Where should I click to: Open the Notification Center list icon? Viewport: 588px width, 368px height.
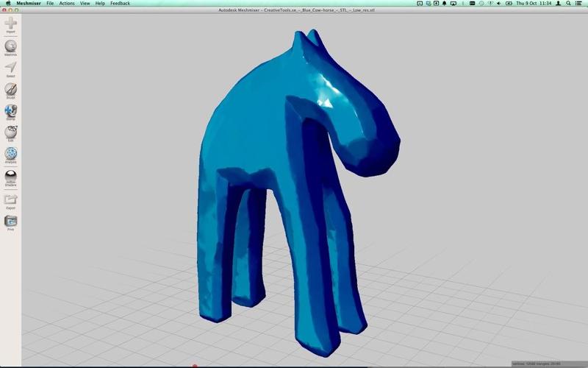(x=579, y=4)
